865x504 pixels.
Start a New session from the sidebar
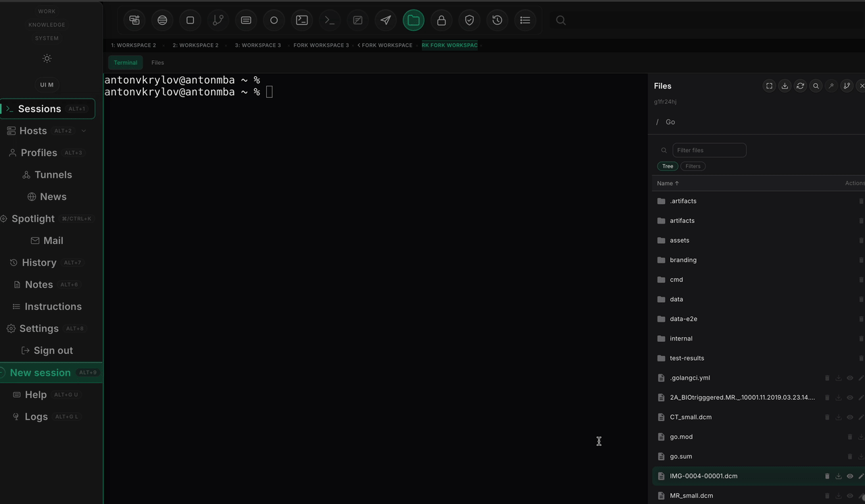(41, 372)
